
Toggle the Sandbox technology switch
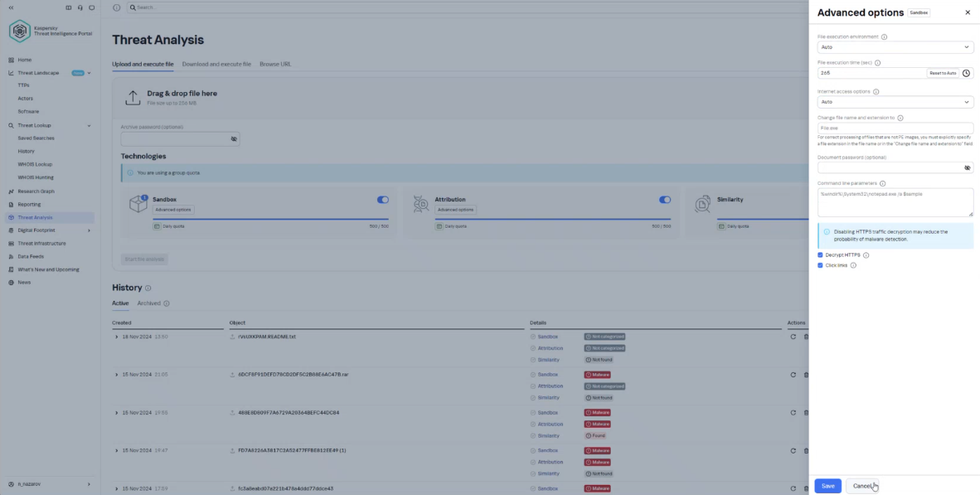pyautogui.click(x=382, y=200)
